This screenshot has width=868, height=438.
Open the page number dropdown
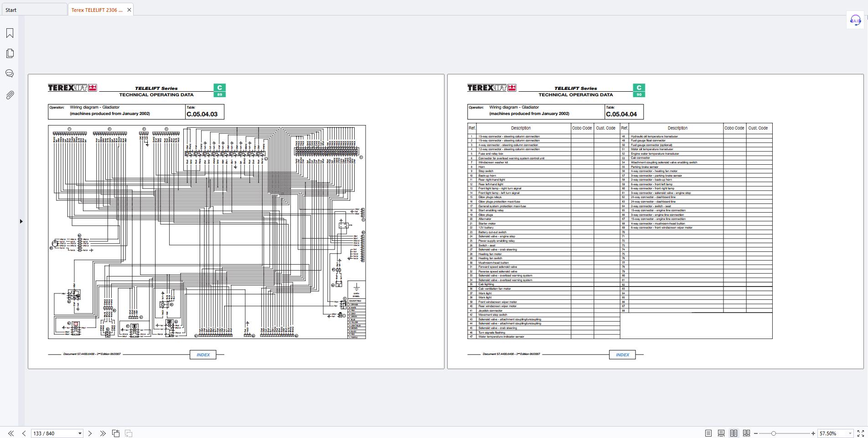click(x=80, y=433)
